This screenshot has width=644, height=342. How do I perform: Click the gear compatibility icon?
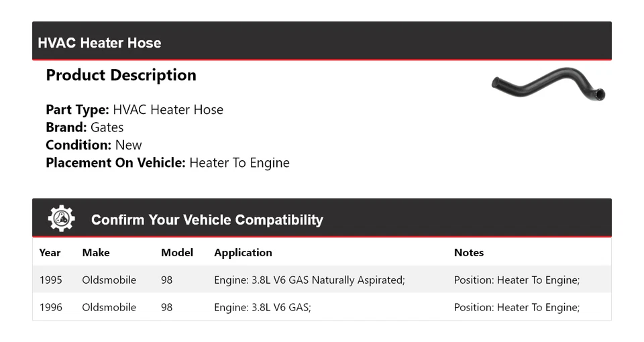pyautogui.click(x=61, y=219)
